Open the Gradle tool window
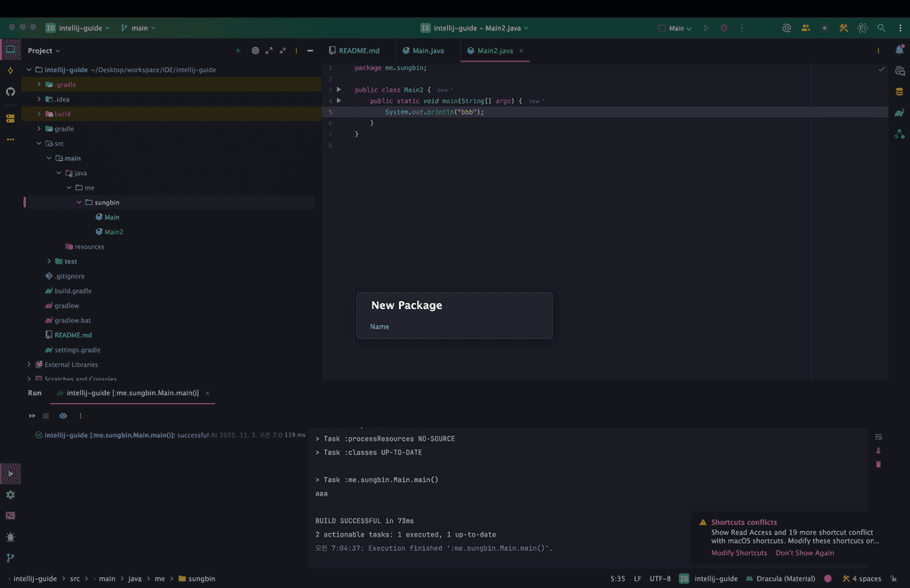Screen dimensions: 910x588 pyautogui.click(x=899, y=112)
